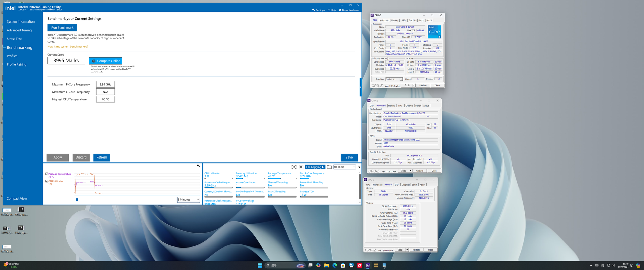Uncheck Package Temperature graph checkbox
This screenshot has width=644, height=270.
(x=47, y=174)
